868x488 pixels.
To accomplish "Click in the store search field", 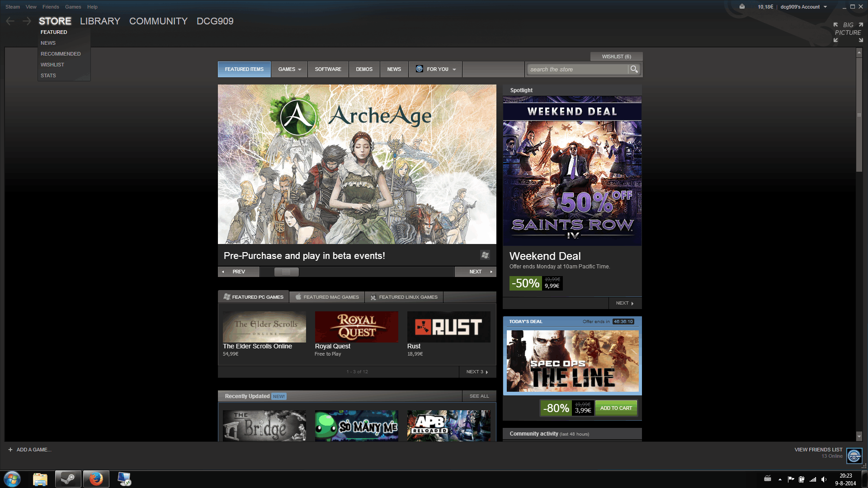I will tap(577, 69).
